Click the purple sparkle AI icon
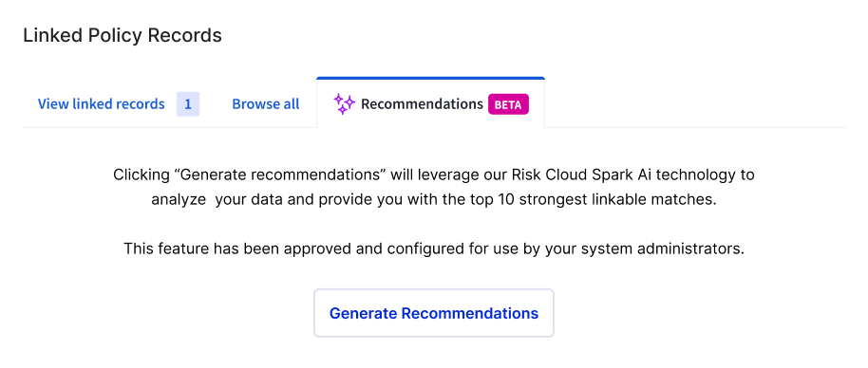 [x=344, y=104]
